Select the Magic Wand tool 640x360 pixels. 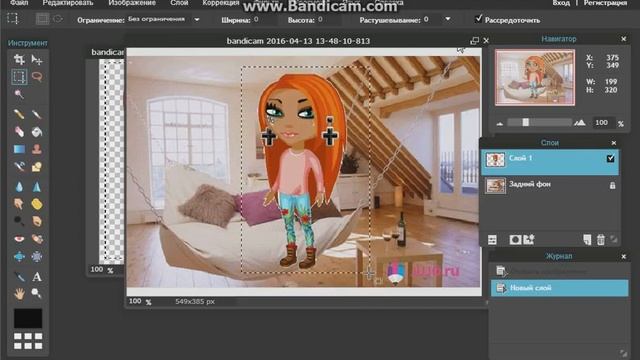pos(19,94)
